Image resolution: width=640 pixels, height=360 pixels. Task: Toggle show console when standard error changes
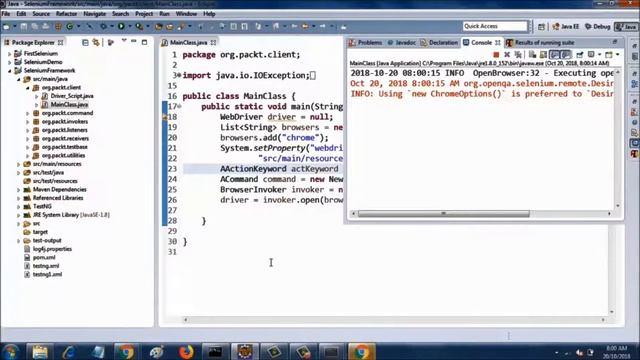[x=566, y=55]
